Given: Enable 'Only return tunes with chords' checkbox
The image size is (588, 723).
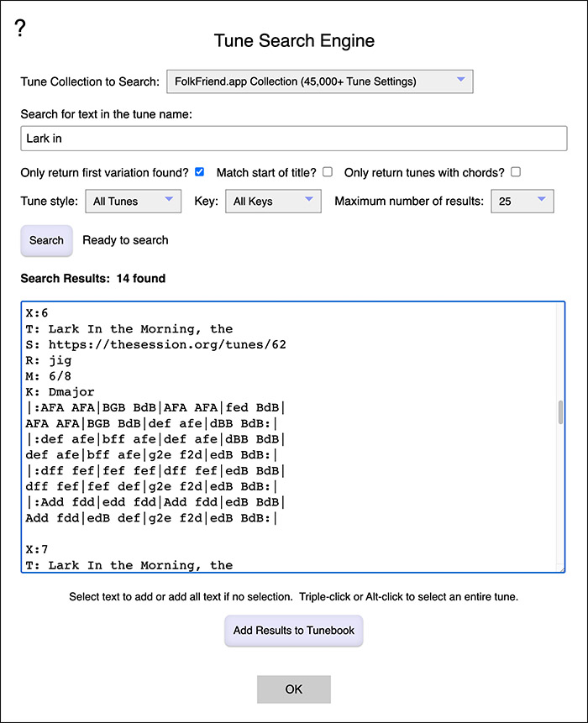Looking at the screenshot, I should [516, 172].
